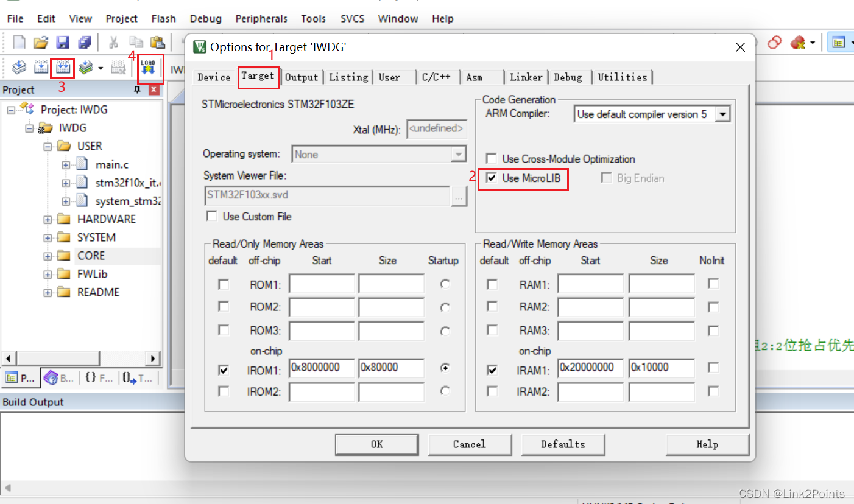This screenshot has height=504, width=854.
Task: Click the Cancel button in dialog
Action: (x=470, y=444)
